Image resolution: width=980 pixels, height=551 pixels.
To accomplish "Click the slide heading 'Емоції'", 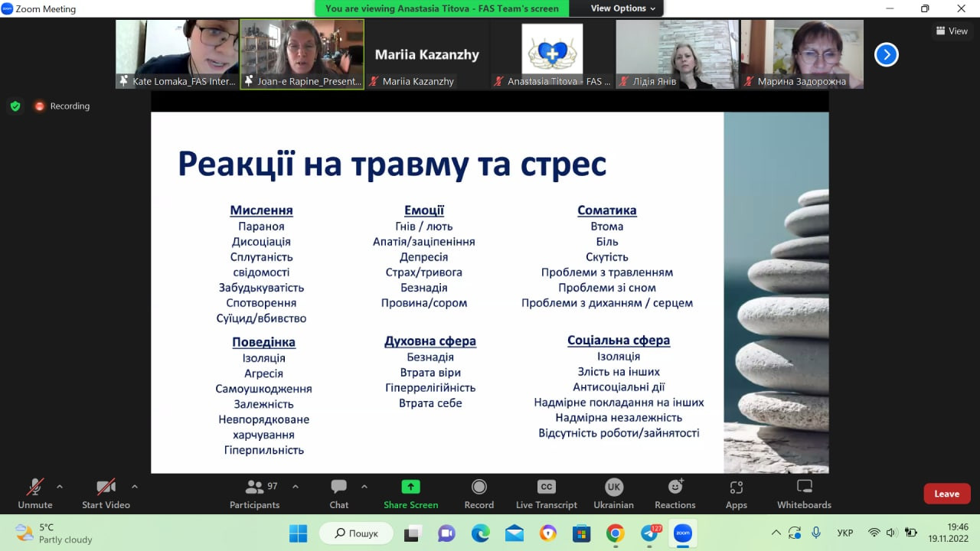I will pos(424,210).
